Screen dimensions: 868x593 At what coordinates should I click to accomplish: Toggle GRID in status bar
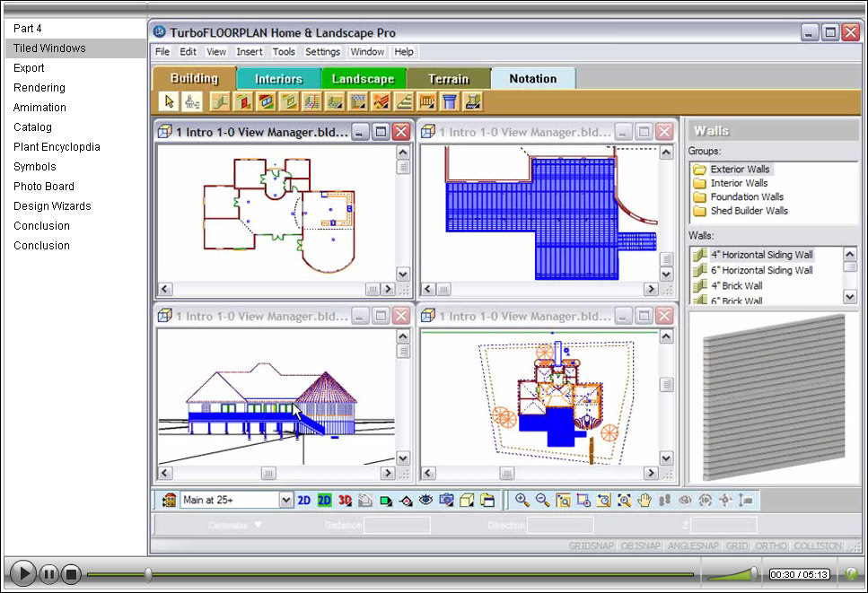[x=737, y=546]
